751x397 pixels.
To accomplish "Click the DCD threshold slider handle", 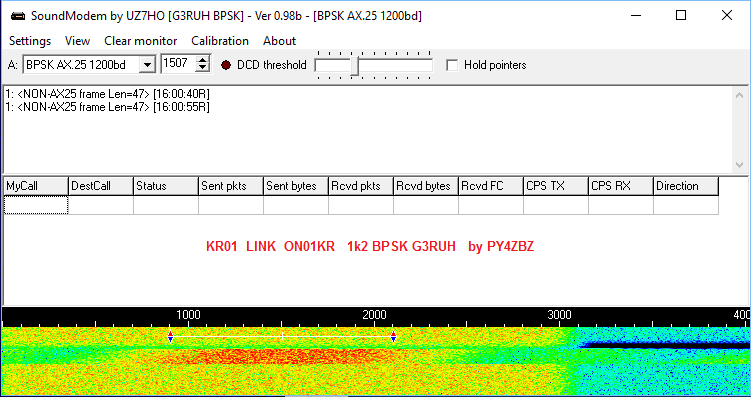I will (354, 66).
